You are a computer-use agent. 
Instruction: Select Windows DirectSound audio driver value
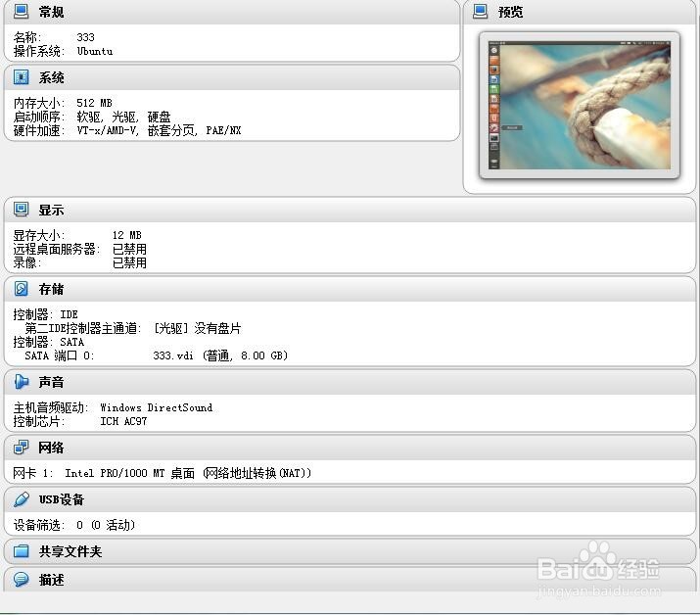(156, 407)
